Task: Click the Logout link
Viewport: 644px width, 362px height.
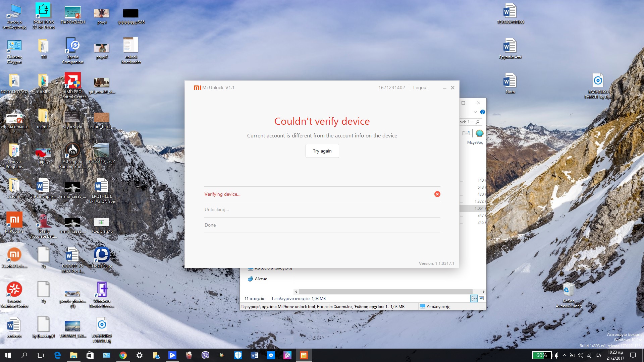Action: tap(420, 87)
